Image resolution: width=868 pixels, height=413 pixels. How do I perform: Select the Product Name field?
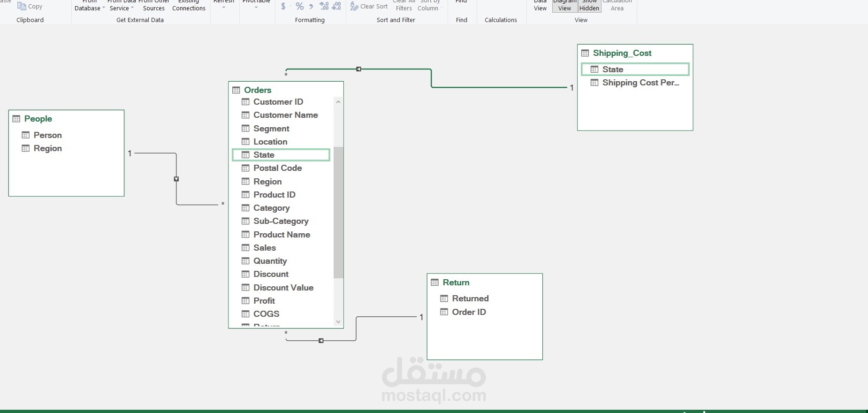pyautogui.click(x=281, y=235)
